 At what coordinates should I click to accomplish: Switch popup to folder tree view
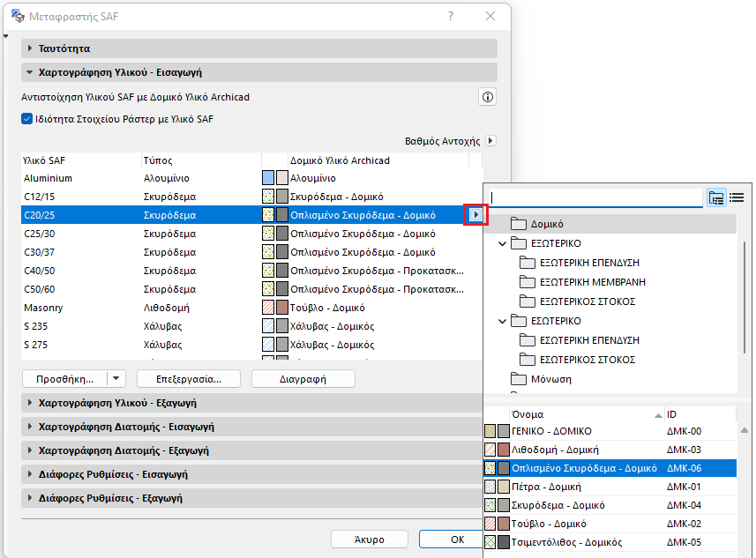716,197
